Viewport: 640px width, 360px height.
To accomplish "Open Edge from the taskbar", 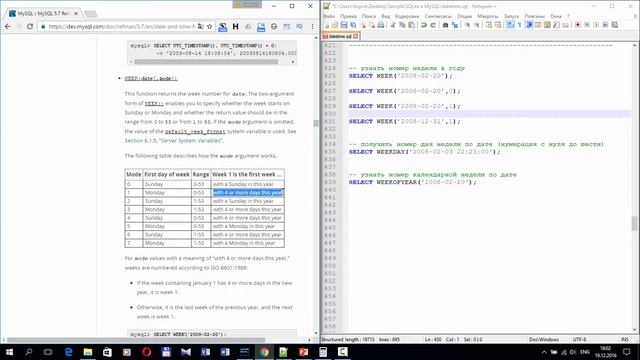I will [x=68, y=352].
